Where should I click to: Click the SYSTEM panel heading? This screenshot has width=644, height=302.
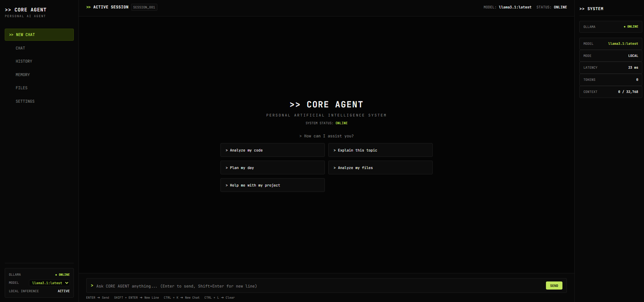(591, 9)
